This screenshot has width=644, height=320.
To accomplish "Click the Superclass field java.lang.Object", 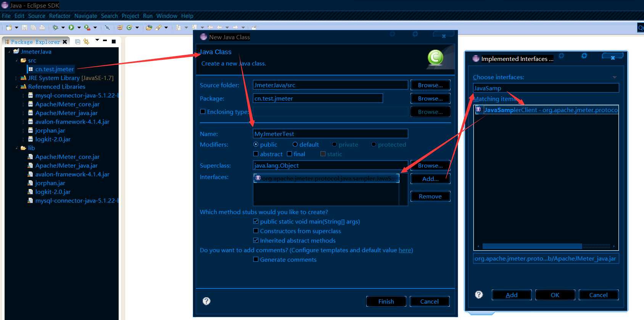I will click(x=330, y=165).
